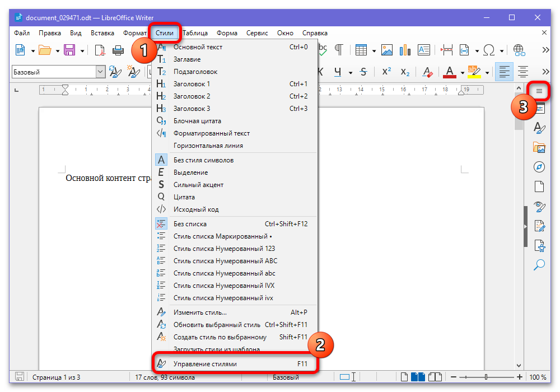Open the Navigator from the sidebar compass icon

click(539, 167)
